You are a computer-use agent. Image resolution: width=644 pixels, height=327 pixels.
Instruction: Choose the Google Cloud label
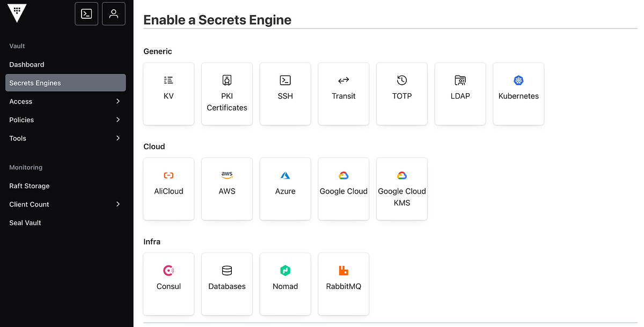coord(343,191)
